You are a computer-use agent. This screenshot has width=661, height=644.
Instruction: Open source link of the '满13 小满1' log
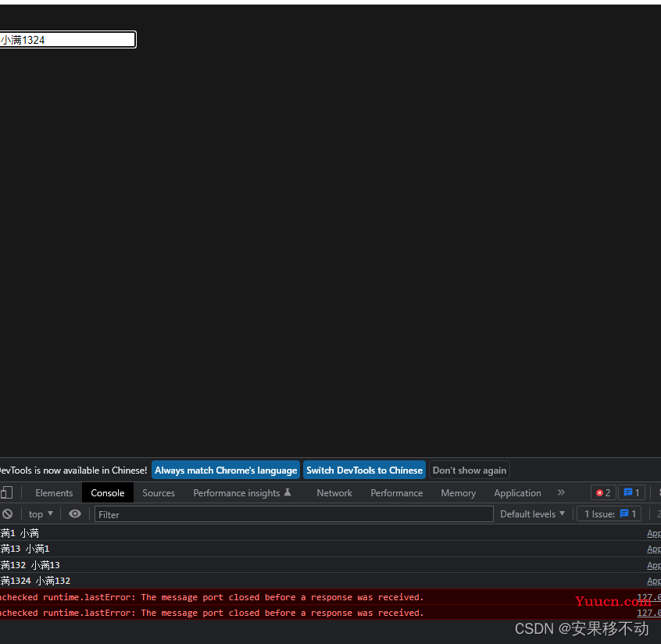tap(654, 549)
